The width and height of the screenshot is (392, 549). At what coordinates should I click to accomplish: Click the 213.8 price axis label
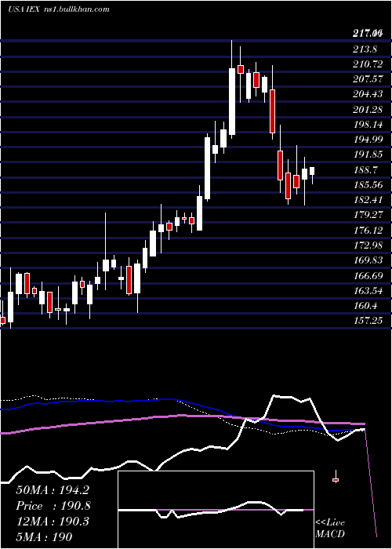tap(365, 49)
